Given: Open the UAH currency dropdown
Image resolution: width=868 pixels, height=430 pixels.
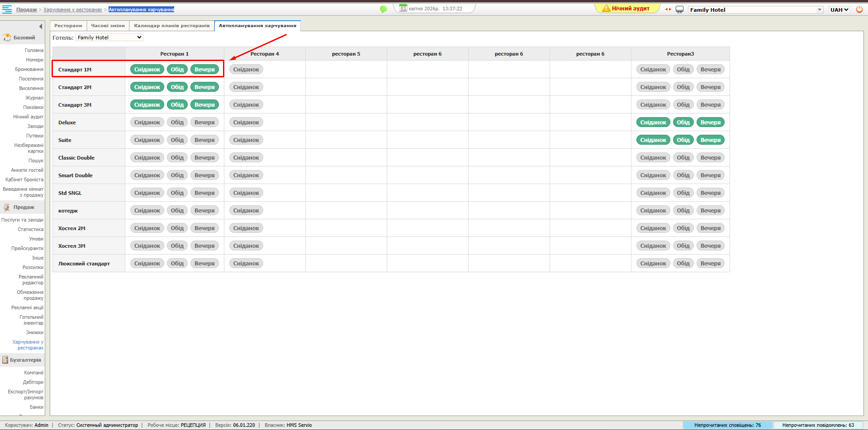Looking at the screenshot, I should pyautogui.click(x=839, y=9).
